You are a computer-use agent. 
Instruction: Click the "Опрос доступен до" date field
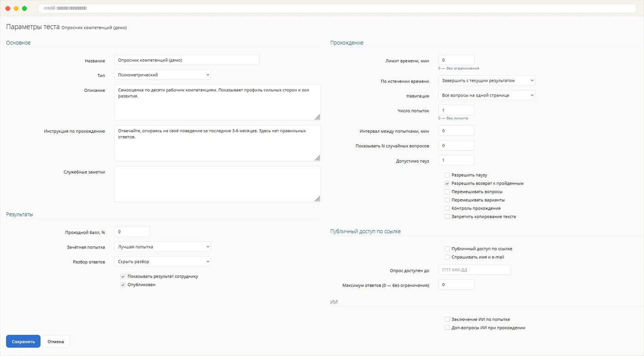(x=475, y=270)
